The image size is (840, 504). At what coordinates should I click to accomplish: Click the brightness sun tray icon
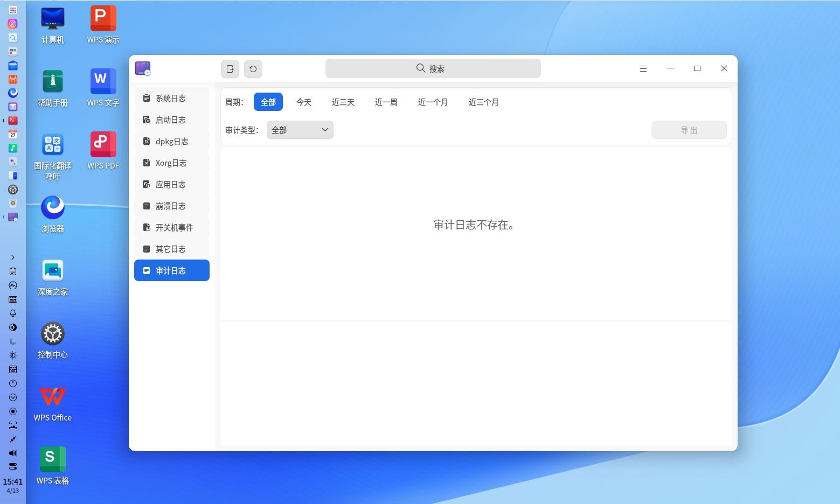pos(13,355)
